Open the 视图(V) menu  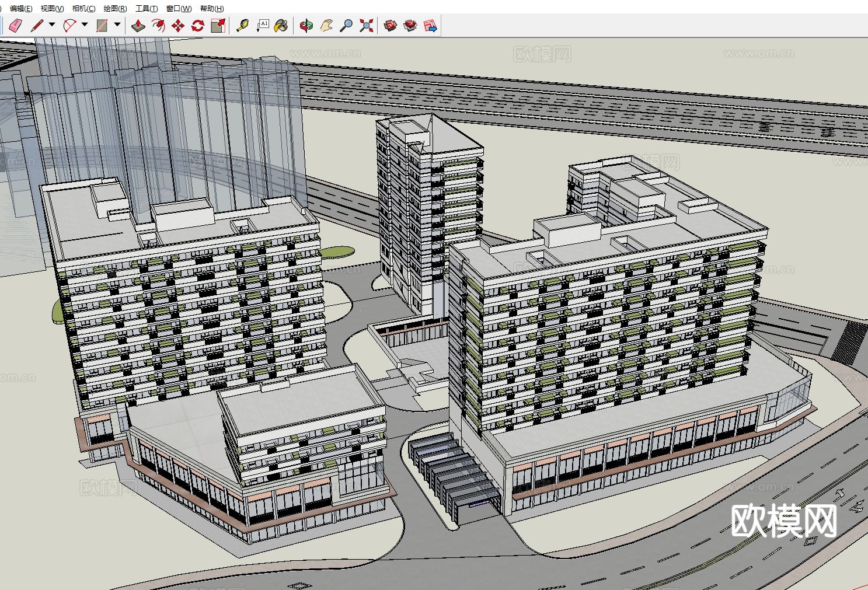52,8
